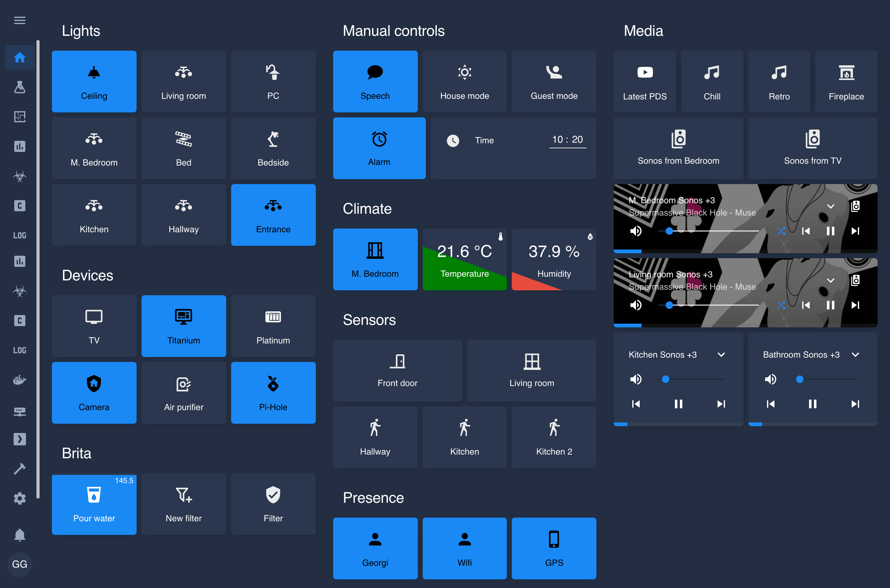This screenshot has width=890, height=588.
Task: Expand the Kitchen Sonos dropdown chevron
Action: click(x=721, y=355)
